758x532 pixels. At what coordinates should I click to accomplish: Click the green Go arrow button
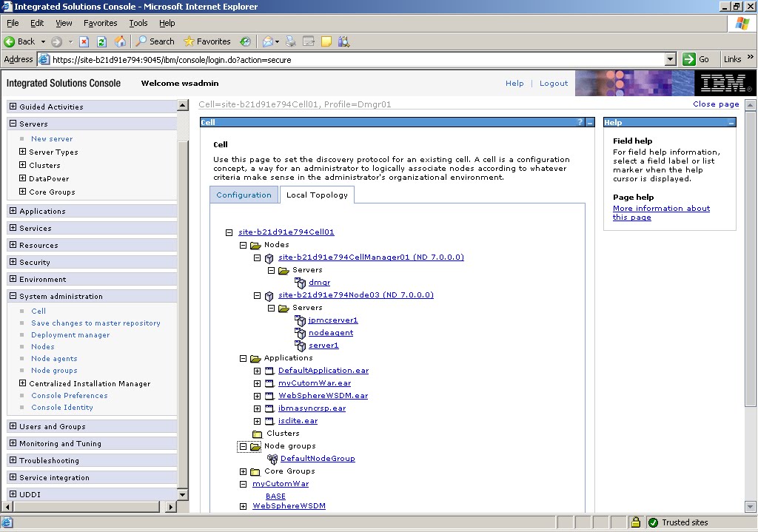click(689, 59)
